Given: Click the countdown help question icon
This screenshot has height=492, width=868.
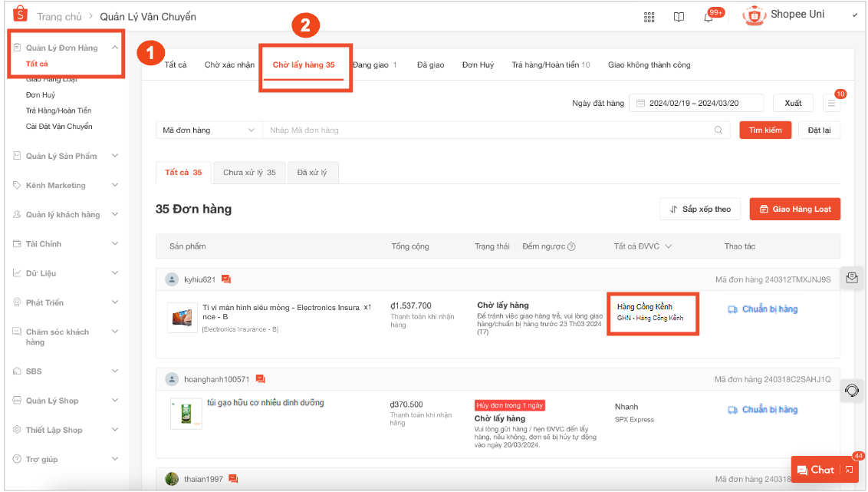Looking at the screenshot, I should (571, 246).
